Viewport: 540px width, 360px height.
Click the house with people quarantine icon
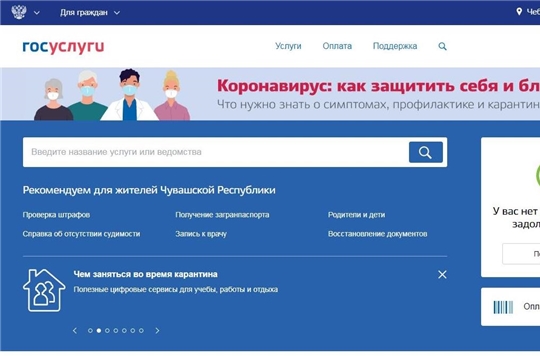pos(44,290)
